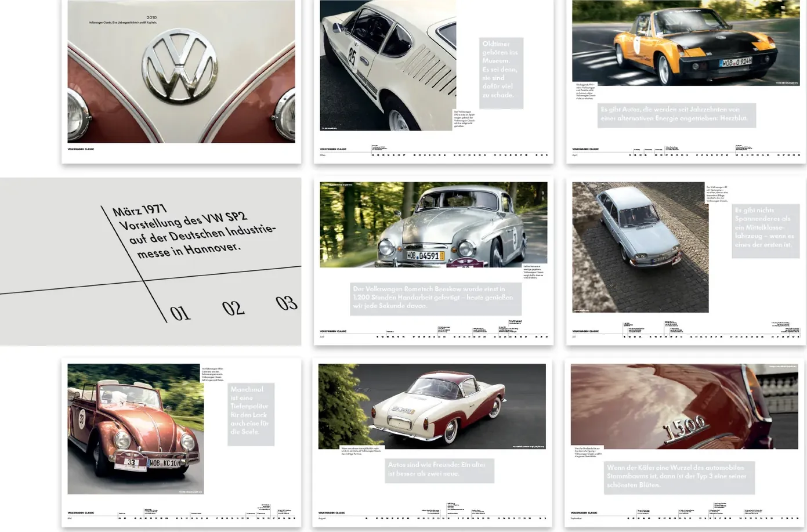The width and height of the screenshot is (807, 532).
Task: Click the '2010' year on the cover
Action: tap(151, 18)
